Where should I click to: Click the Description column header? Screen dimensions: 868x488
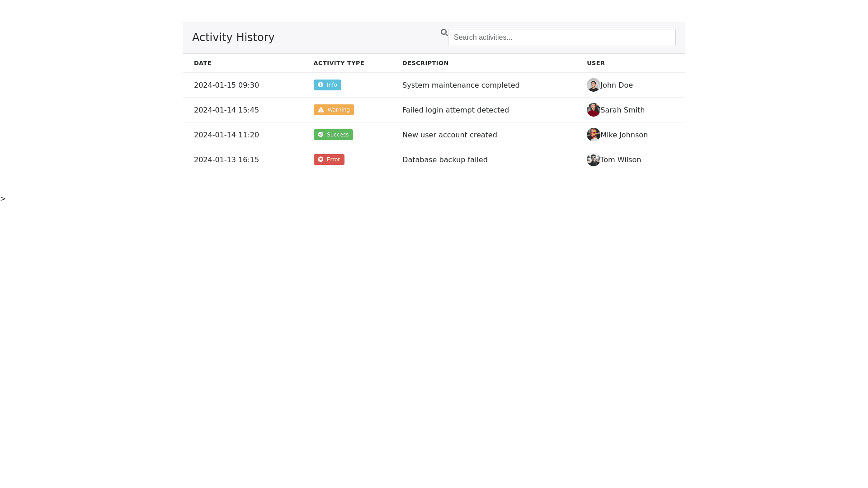pos(425,63)
